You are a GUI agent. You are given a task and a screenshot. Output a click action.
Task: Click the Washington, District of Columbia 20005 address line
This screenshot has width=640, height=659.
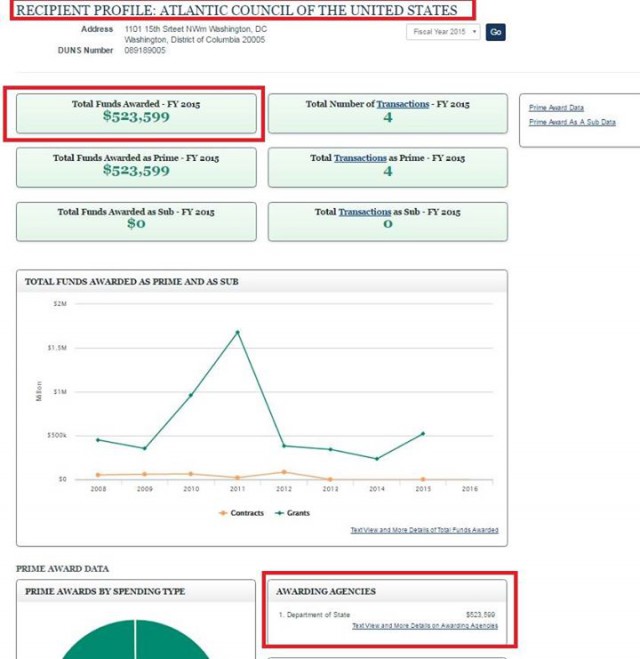coord(195,40)
